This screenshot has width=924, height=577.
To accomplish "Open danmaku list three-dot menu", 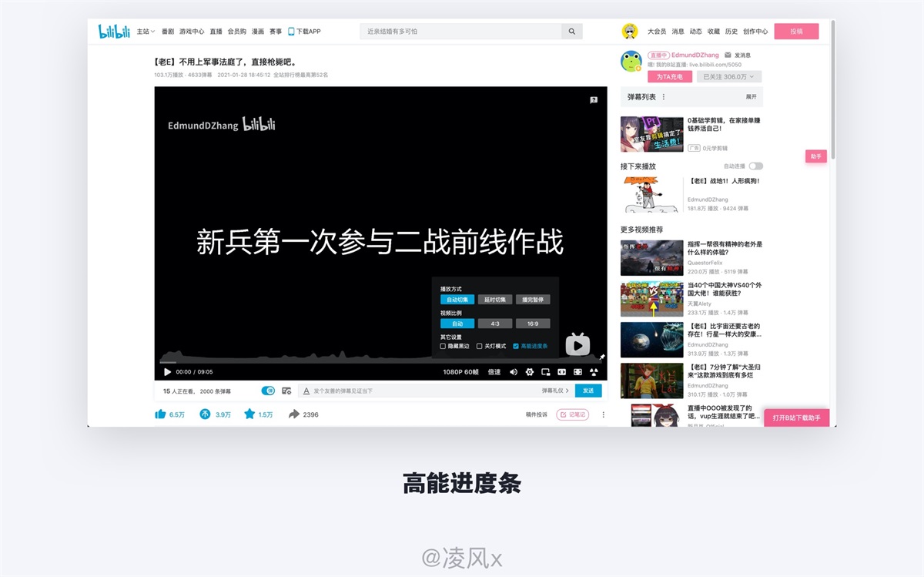I will click(664, 97).
